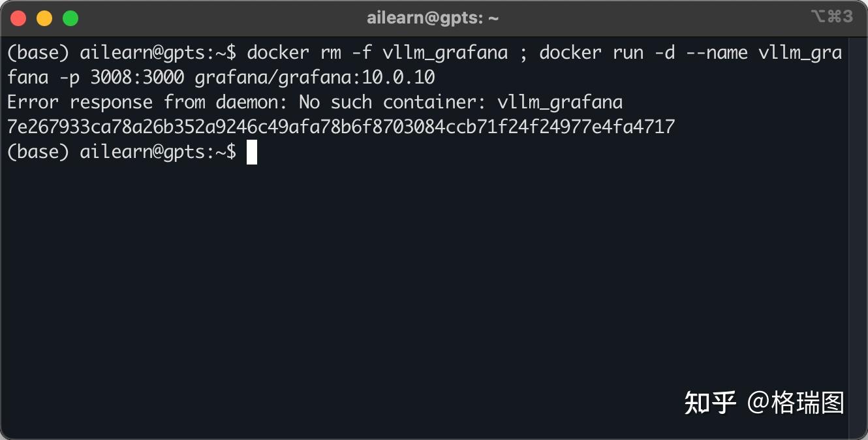The height and width of the screenshot is (440, 868).
Task: Click the white block cursor at prompt
Action: click(x=252, y=152)
